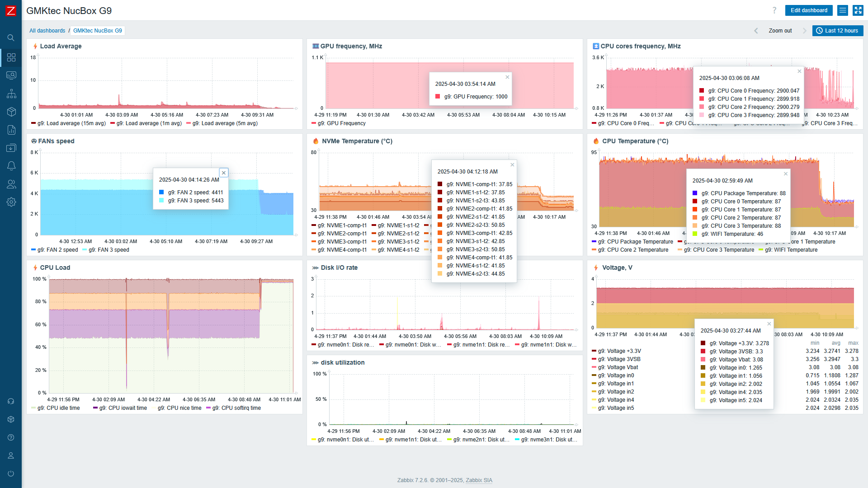This screenshot has width=868, height=488.
Task: Go to All dashboards breadcrumb
Action: tap(47, 31)
